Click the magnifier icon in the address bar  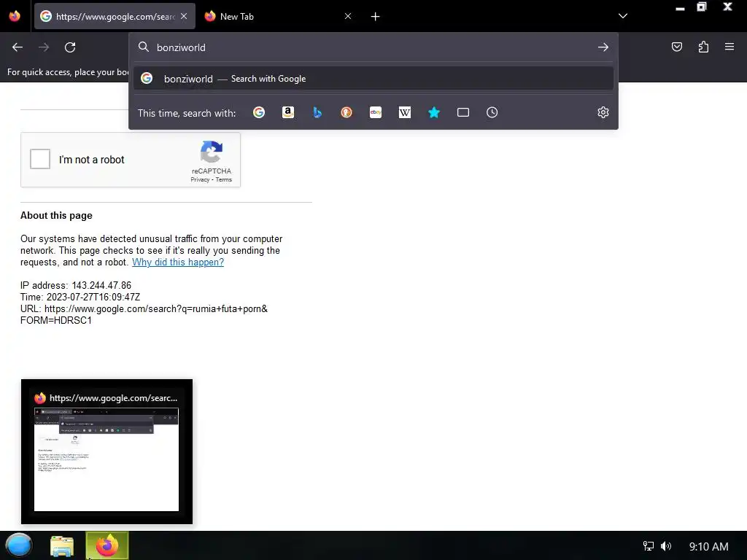(x=144, y=47)
